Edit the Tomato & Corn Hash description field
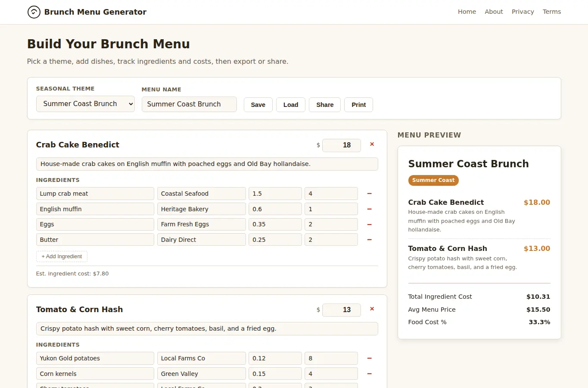The width and height of the screenshot is (588, 388). click(207, 329)
